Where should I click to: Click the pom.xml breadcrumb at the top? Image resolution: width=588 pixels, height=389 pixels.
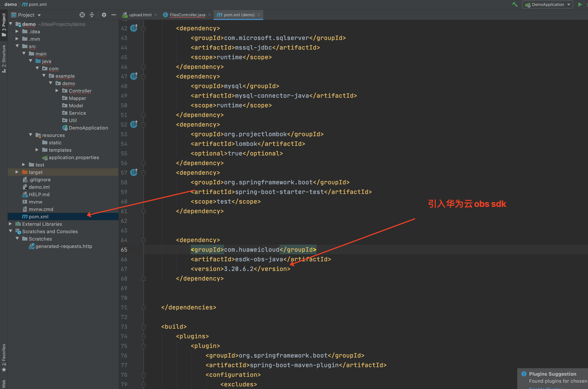coord(37,4)
